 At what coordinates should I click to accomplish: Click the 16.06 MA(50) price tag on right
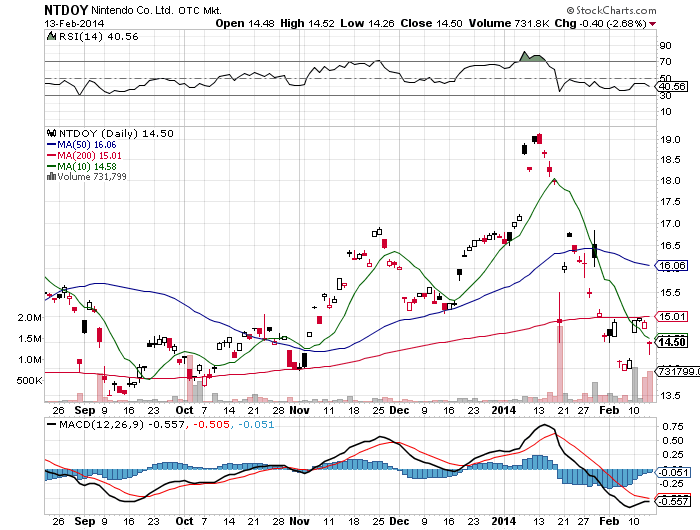pos(672,266)
